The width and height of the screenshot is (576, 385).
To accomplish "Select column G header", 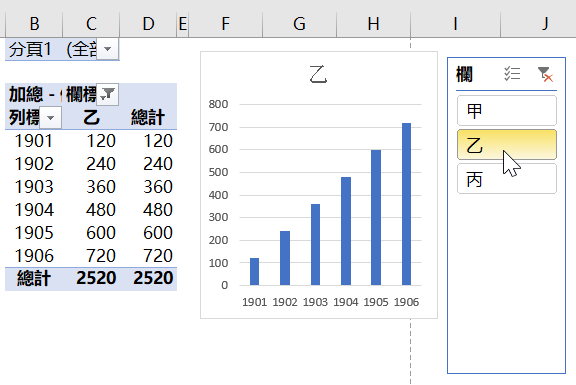I will pyautogui.click(x=299, y=24).
